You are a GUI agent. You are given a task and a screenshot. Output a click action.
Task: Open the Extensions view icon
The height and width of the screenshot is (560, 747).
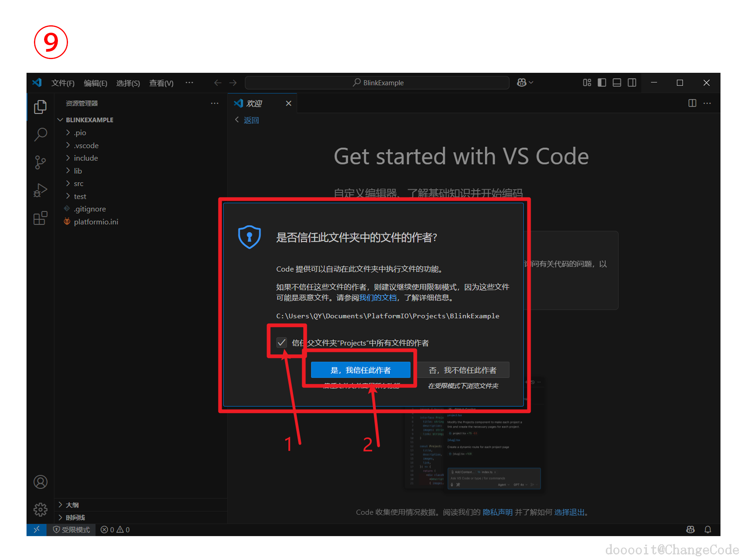pyautogui.click(x=40, y=218)
